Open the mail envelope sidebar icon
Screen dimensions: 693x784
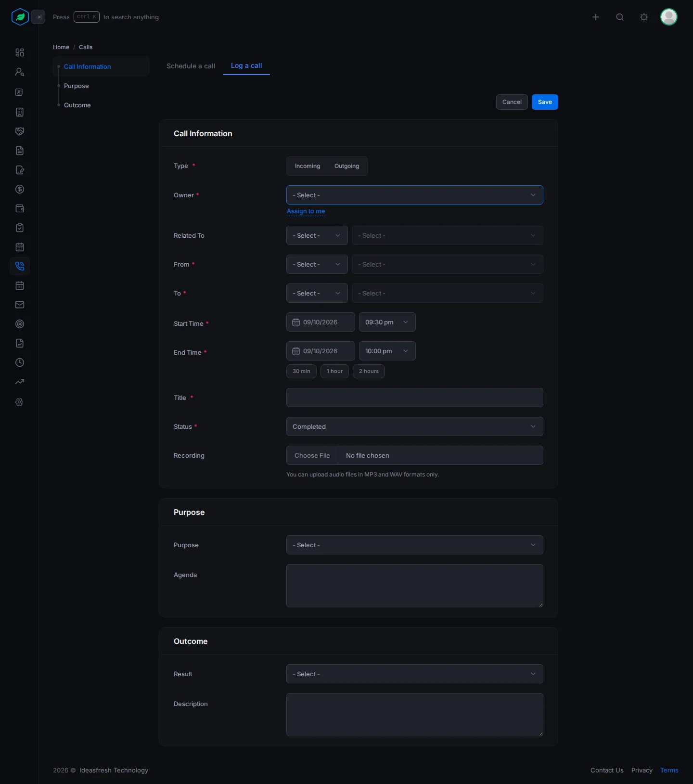coord(20,305)
